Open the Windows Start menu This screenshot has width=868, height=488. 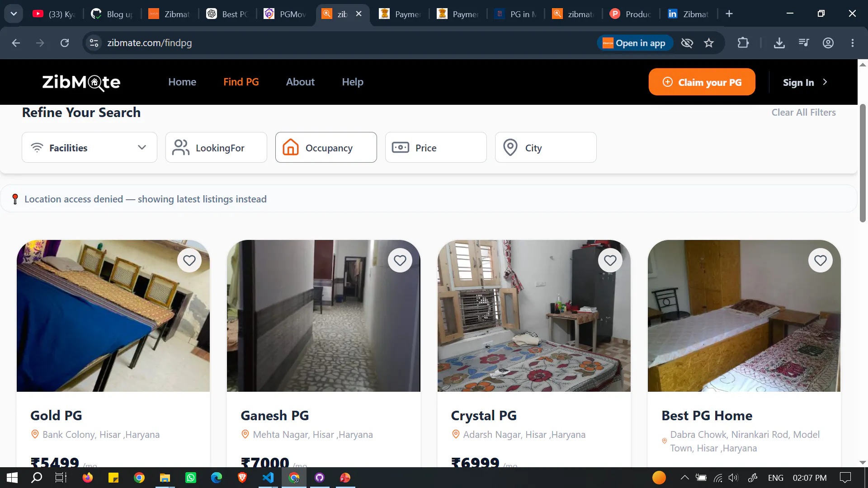[12, 478]
